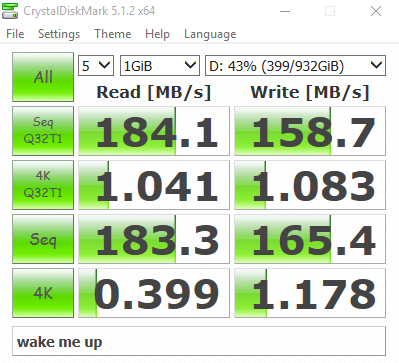
Task: Start the plain Seq test
Action: 43,239
